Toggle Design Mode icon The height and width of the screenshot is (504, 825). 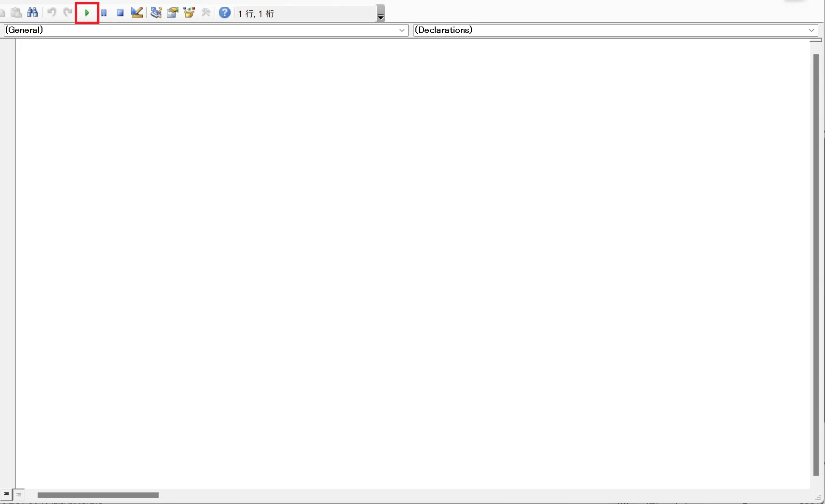pyautogui.click(x=137, y=13)
